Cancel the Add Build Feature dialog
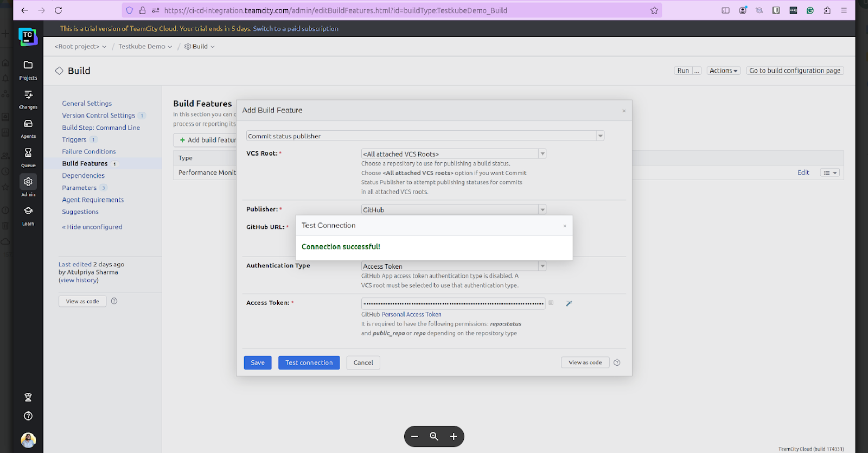The height and width of the screenshot is (453, 868). click(363, 362)
